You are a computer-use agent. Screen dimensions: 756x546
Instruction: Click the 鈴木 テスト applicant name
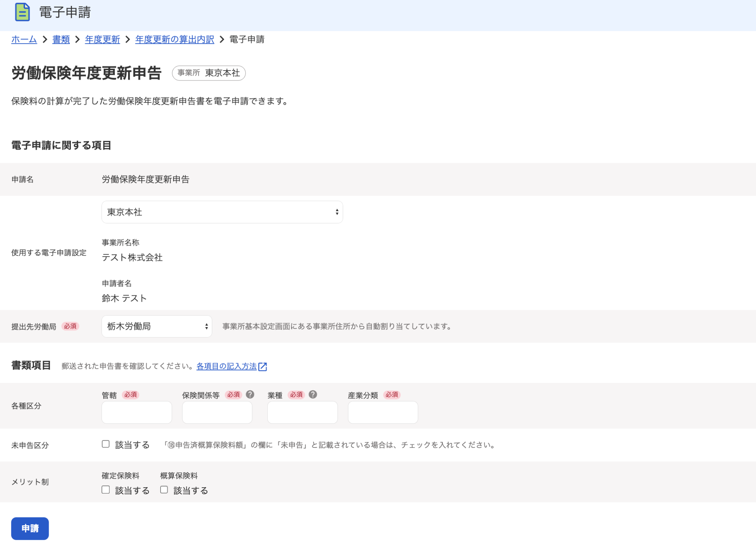pyautogui.click(x=124, y=298)
